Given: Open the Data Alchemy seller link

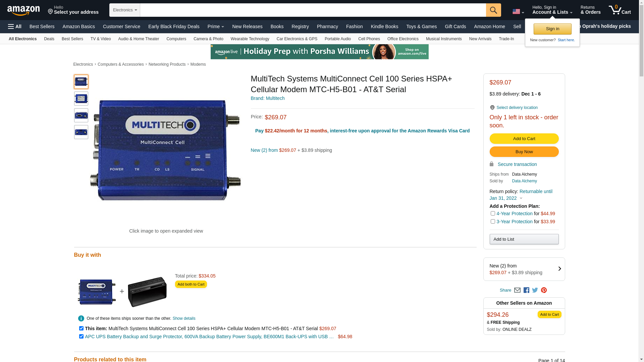Looking at the screenshot, I should pyautogui.click(x=524, y=181).
